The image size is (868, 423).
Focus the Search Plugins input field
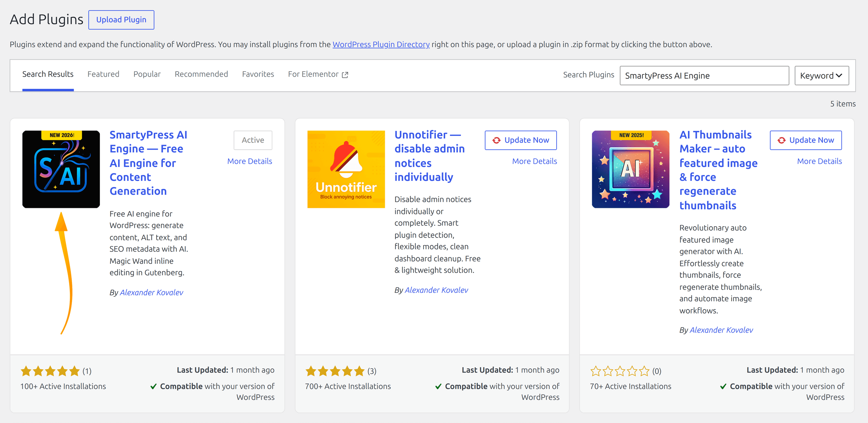click(704, 76)
